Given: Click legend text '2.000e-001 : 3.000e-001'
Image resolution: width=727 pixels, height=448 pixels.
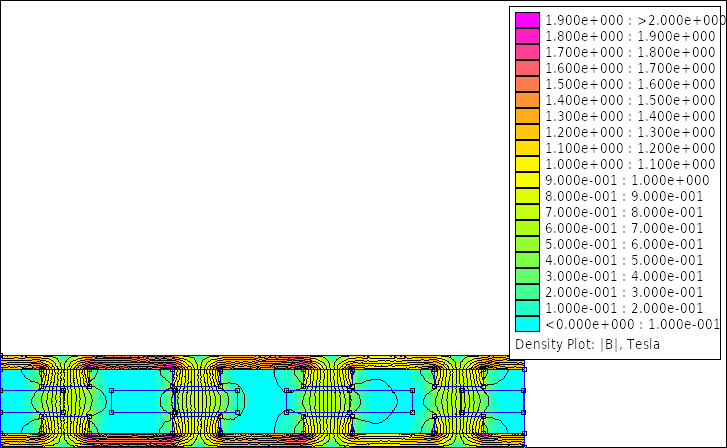Looking at the screenshot, I should click(x=624, y=292).
